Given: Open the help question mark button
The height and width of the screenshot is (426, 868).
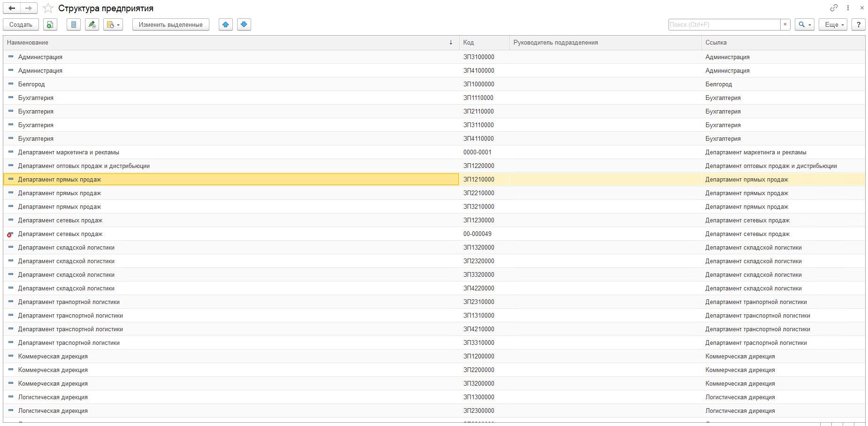Looking at the screenshot, I should (859, 25).
